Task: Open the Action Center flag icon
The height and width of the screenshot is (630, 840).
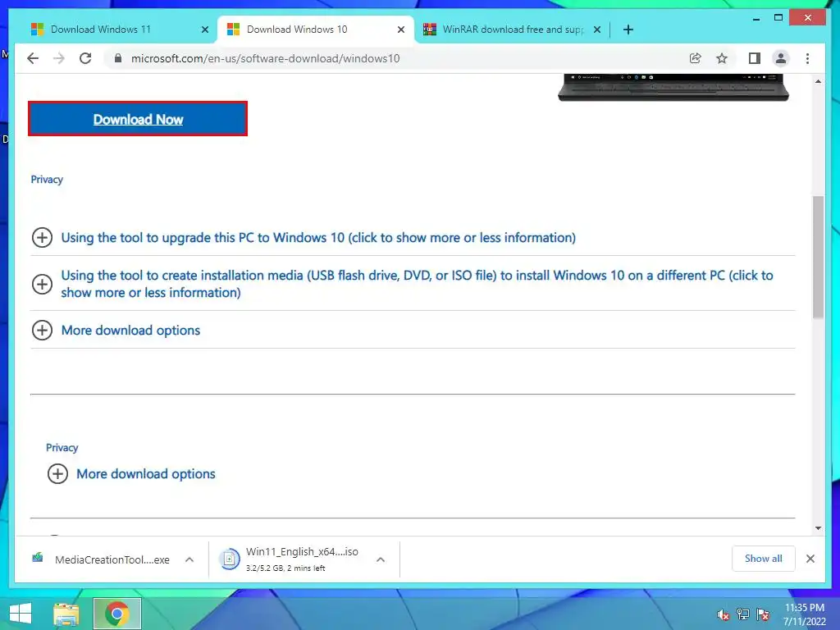Action: pos(763,614)
